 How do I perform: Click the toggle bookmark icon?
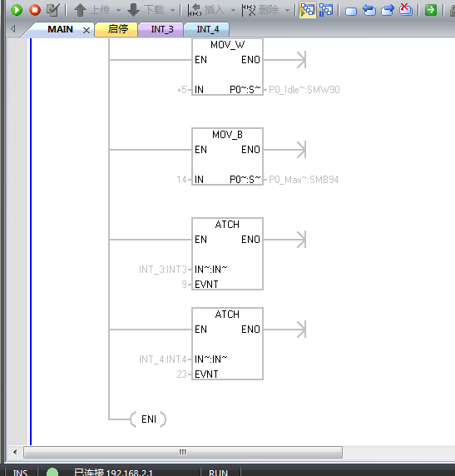tap(351, 12)
